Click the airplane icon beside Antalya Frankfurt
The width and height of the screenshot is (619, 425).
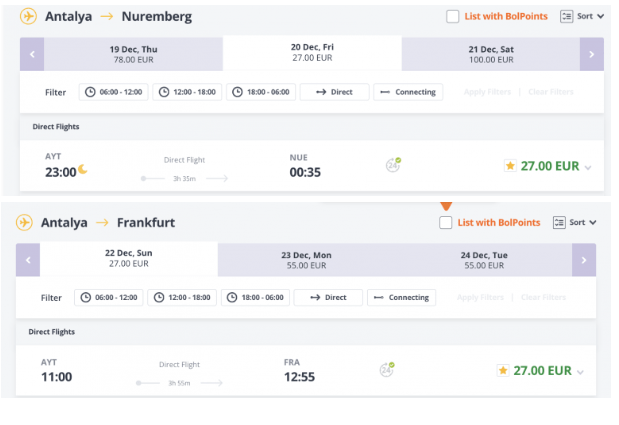point(24,222)
